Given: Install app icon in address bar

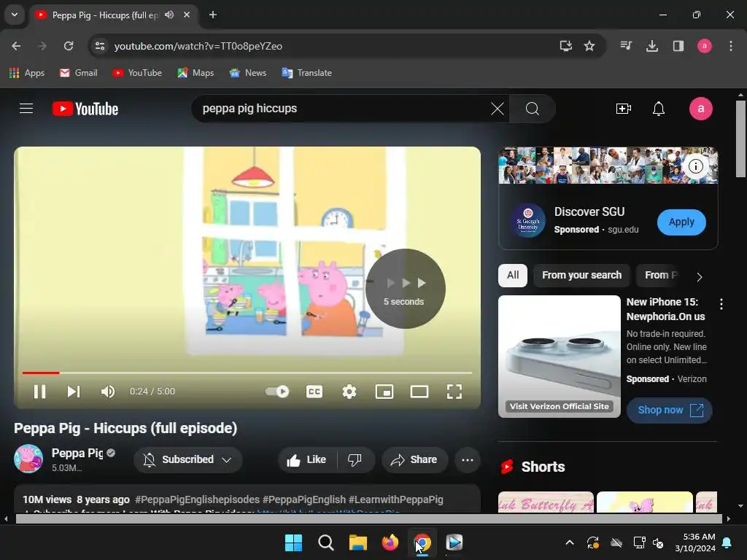Looking at the screenshot, I should pos(566,46).
